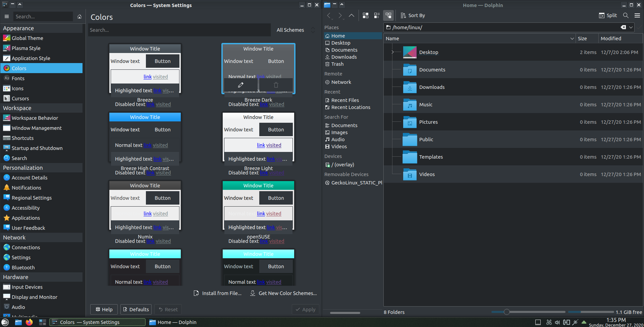Select GeckoLinux_STATIC_Pl removable device

352,183
